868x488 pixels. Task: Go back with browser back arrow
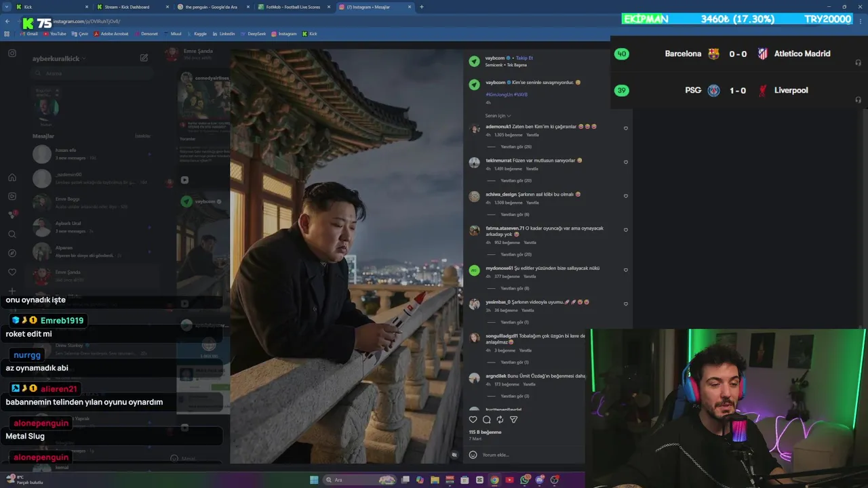point(7,21)
